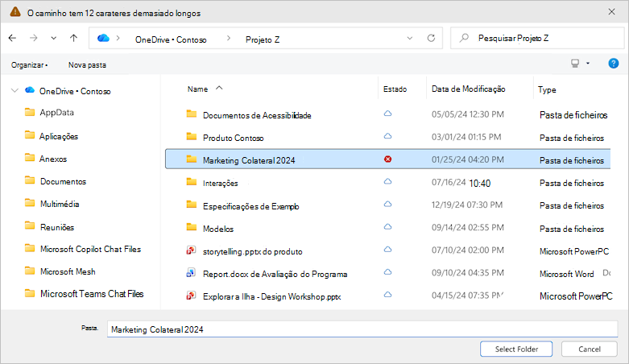
Task: Click cloud status icon for Explorar a Ilha
Action: [387, 294]
